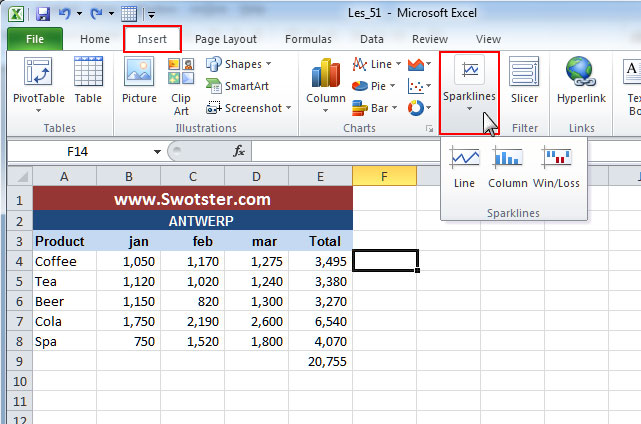Select the ANTWERP header cell

point(193,221)
